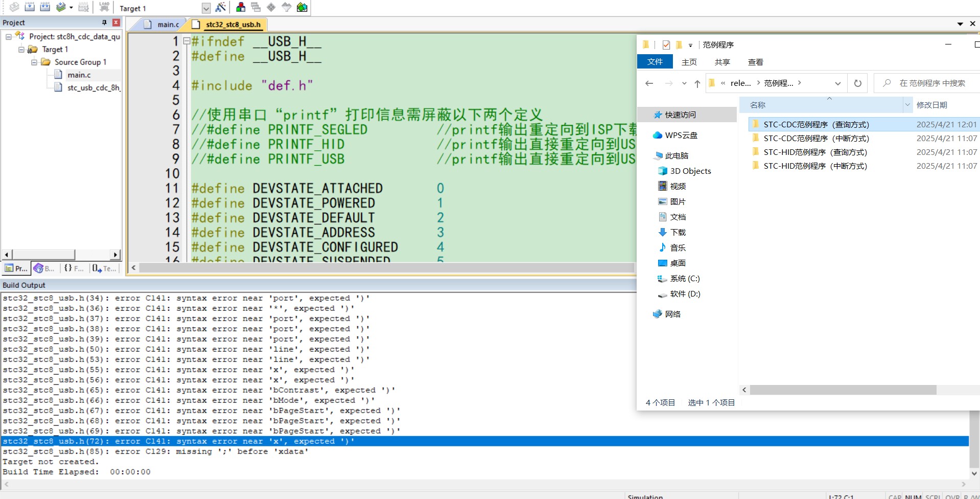
Task: Open Explorer quick access toolbar customize arrow
Action: pos(690,46)
